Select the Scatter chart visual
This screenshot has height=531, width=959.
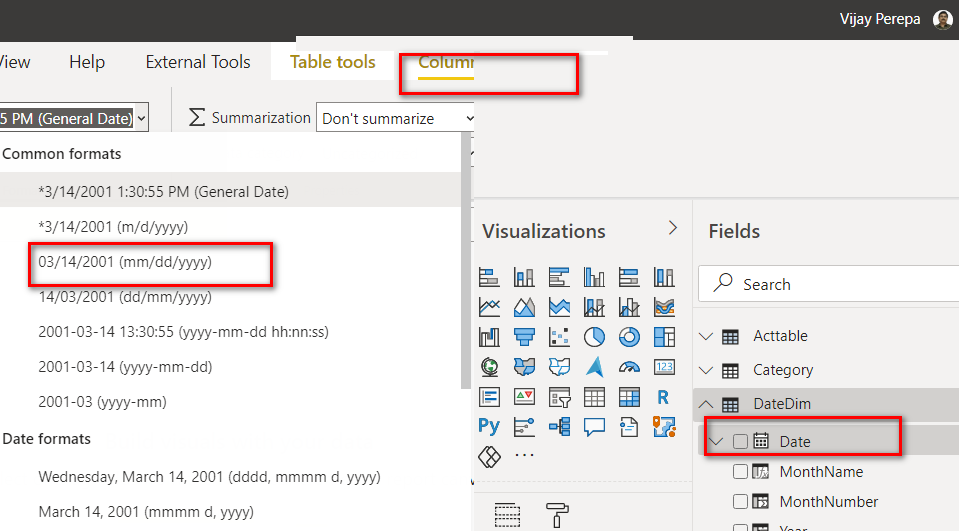coord(559,336)
